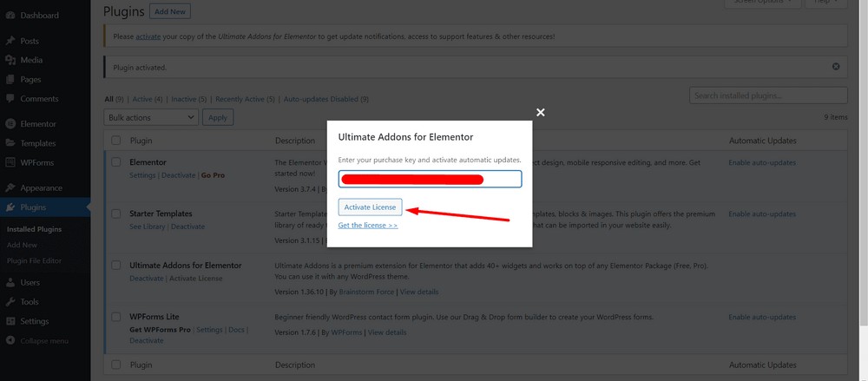Expand the Help panel
The image size is (868, 381).
(x=826, y=3)
